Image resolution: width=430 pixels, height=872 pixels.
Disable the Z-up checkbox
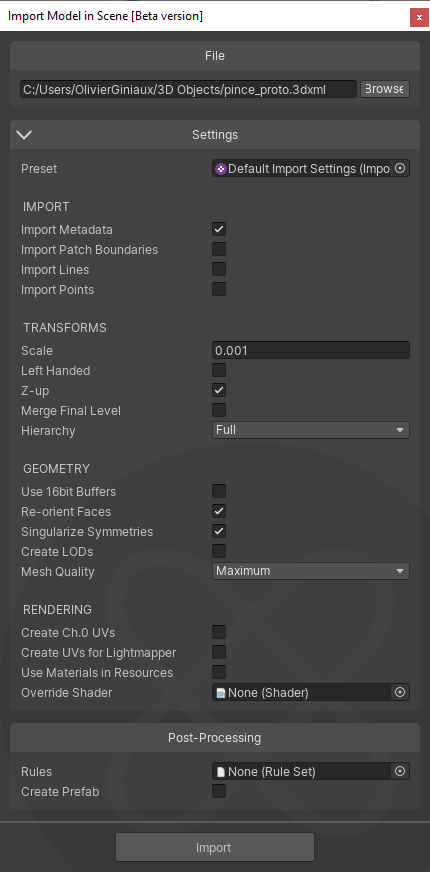click(219, 390)
